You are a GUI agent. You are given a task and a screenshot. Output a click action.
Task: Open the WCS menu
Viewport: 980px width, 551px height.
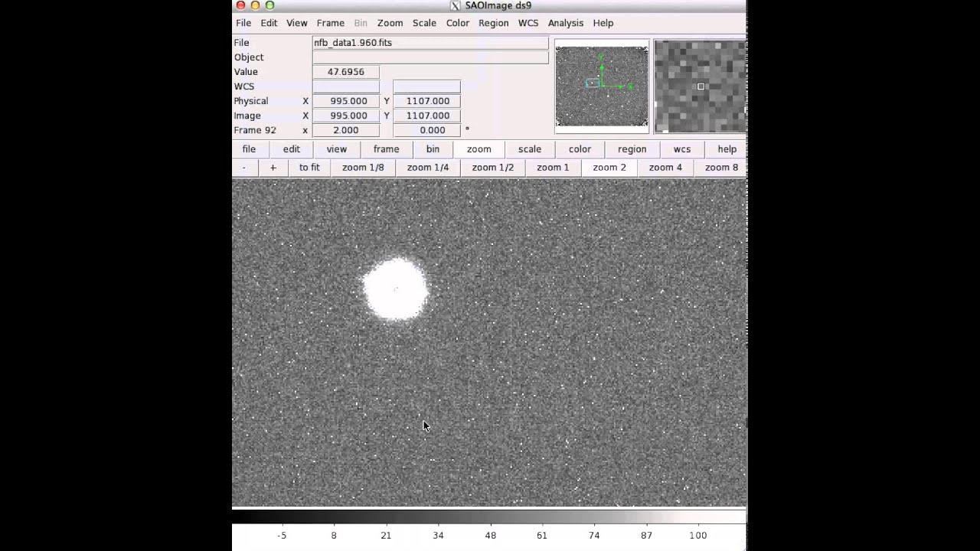pos(528,23)
